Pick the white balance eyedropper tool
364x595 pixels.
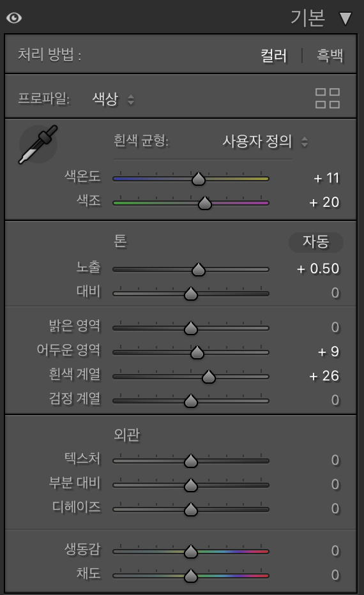click(x=38, y=144)
